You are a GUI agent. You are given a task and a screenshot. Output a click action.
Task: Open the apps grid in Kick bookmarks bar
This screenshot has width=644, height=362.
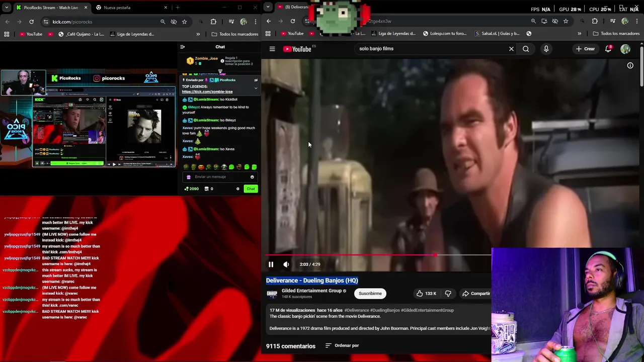[x=7, y=34]
